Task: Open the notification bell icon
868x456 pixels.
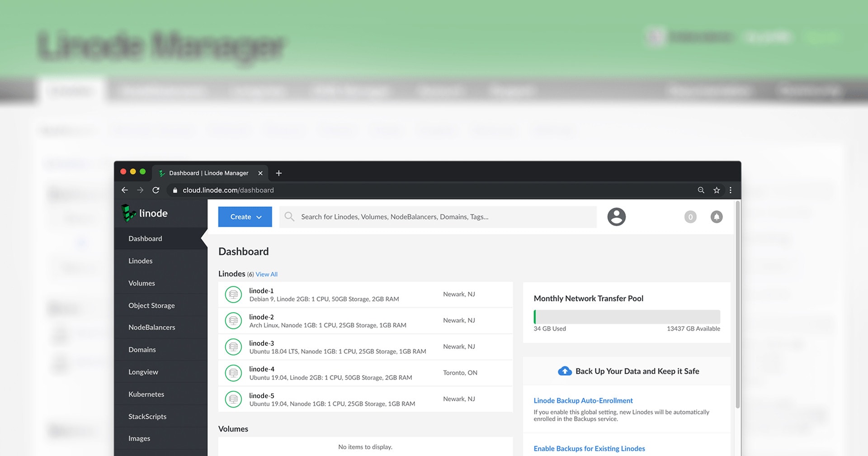Action: click(716, 217)
